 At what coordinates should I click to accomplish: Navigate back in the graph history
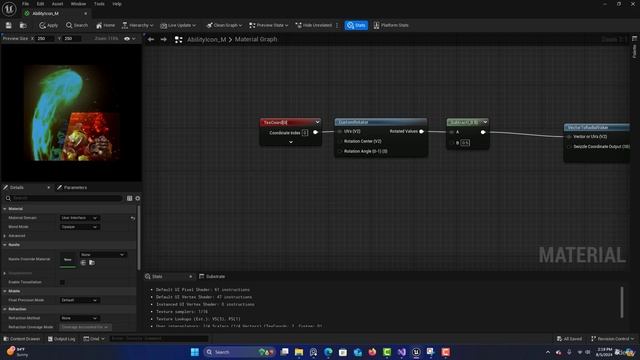pyautogui.click(x=151, y=40)
